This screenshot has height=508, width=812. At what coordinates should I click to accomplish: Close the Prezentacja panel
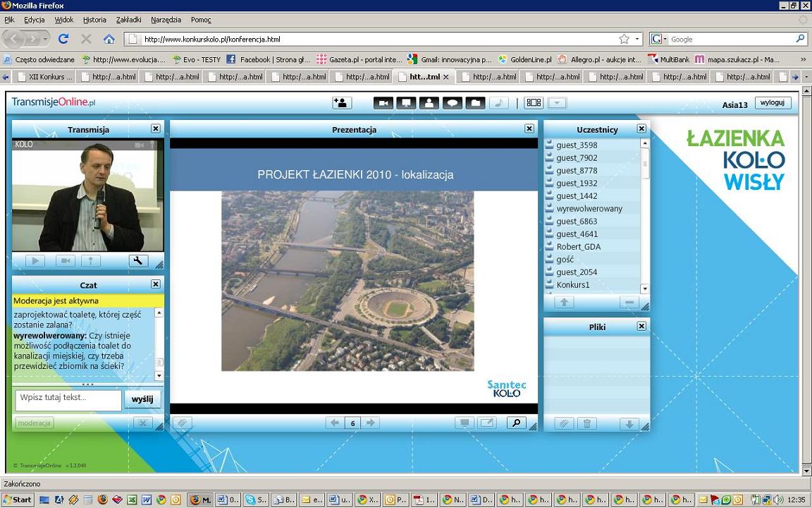(x=529, y=128)
